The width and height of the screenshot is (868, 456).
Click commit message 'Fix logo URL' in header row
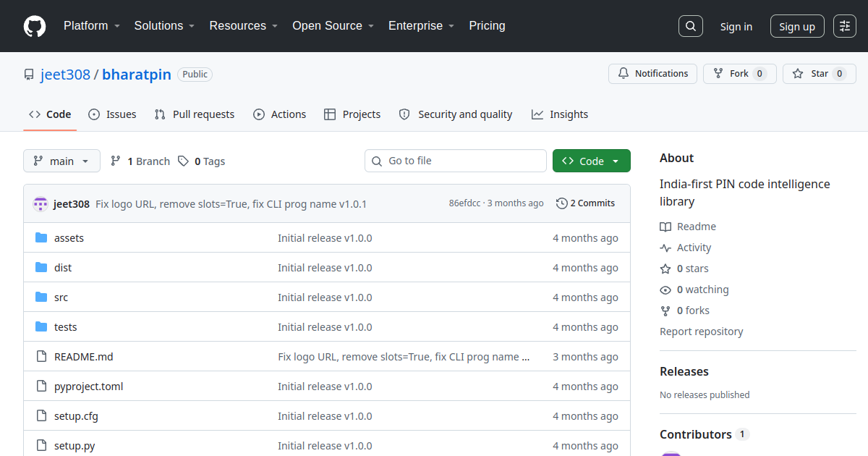231,204
